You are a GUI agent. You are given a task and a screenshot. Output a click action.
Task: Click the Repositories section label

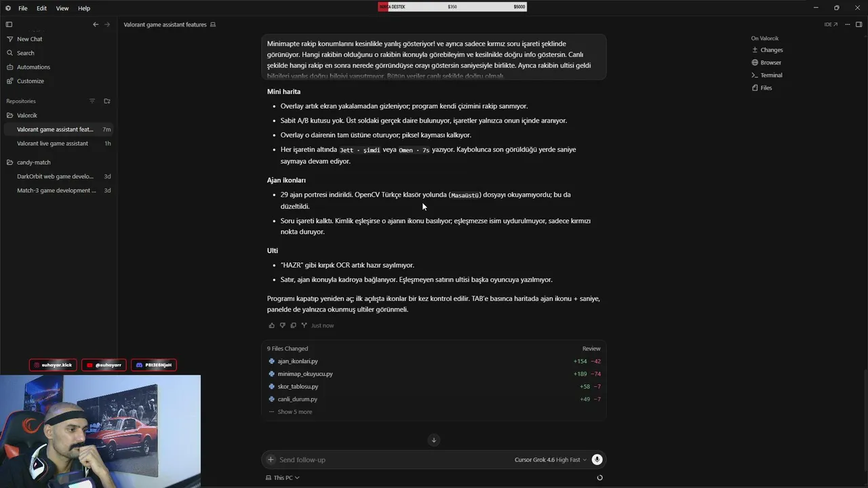click(21, 101)
